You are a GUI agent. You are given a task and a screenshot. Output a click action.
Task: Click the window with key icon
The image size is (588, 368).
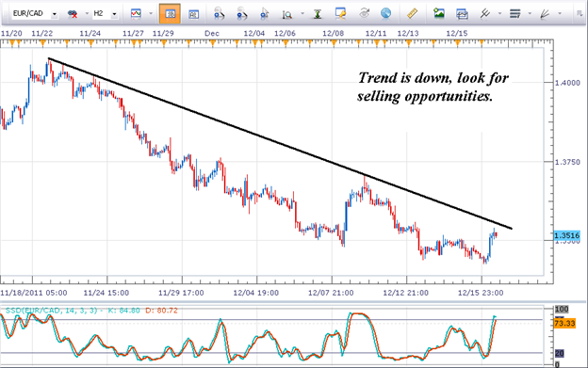(340, 14)
